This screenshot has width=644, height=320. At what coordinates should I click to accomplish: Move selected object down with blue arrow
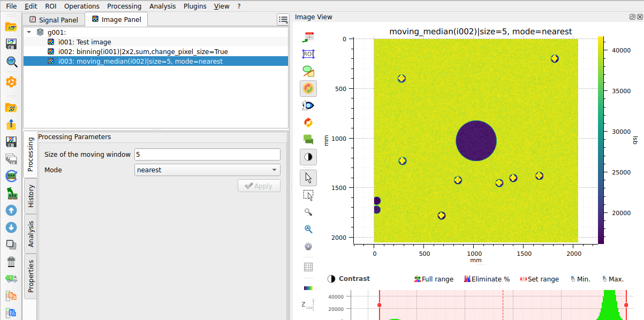pyautogui.click(x=11, y=227)
